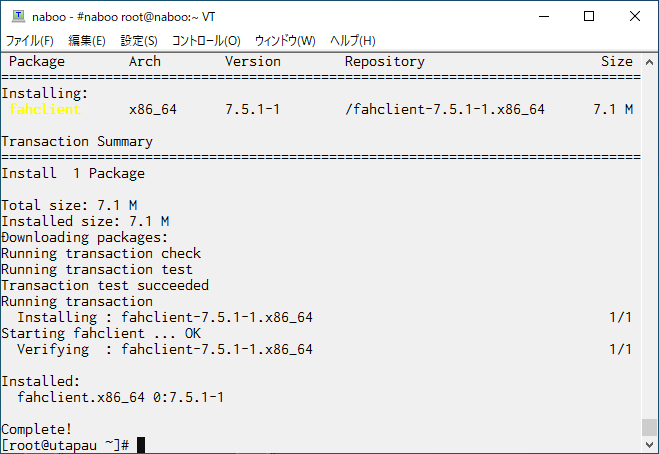Screen dimensions: 659x454
Task: Open the ウィンドウ(W) menu
Action: 285,41
